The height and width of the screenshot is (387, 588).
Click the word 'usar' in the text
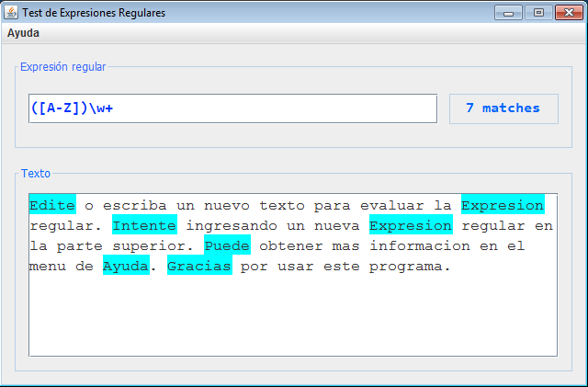(x=296, y=267)
